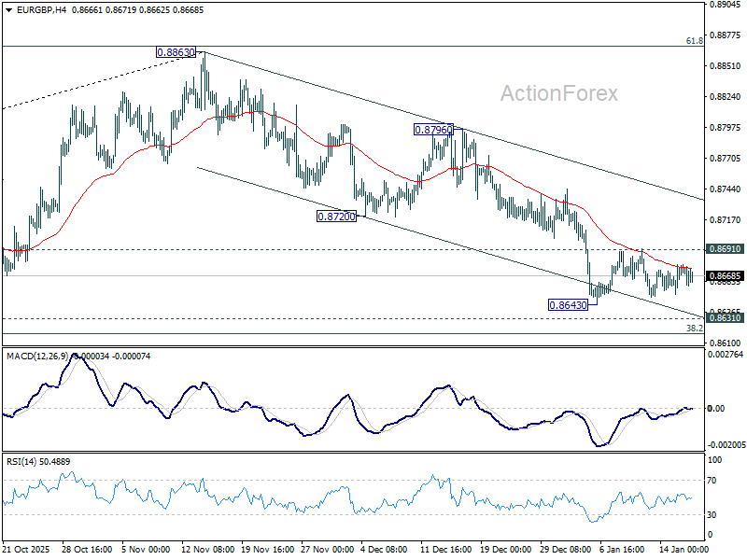Switch to the MACD panel

coord(373,401)
